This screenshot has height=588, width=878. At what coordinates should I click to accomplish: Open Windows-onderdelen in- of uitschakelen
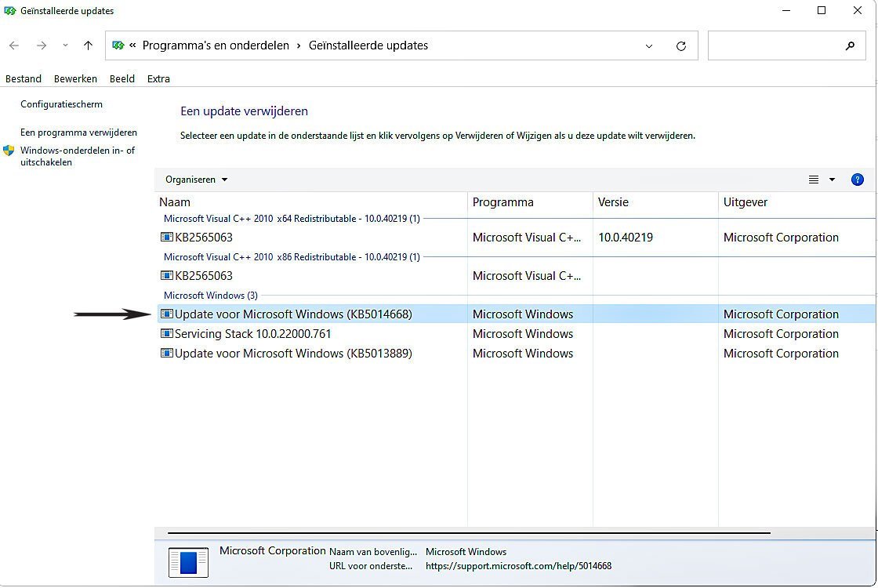tap(78, 156)
